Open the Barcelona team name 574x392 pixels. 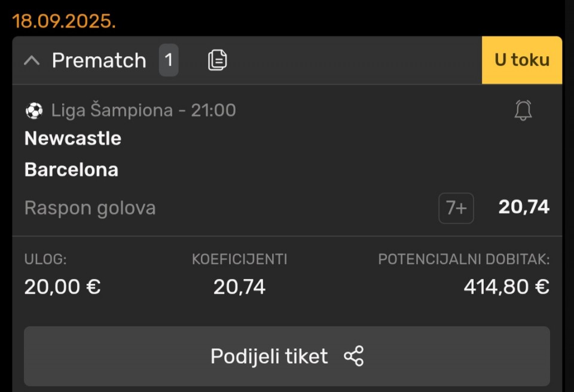pyautogui.click(x=71, y=170)
